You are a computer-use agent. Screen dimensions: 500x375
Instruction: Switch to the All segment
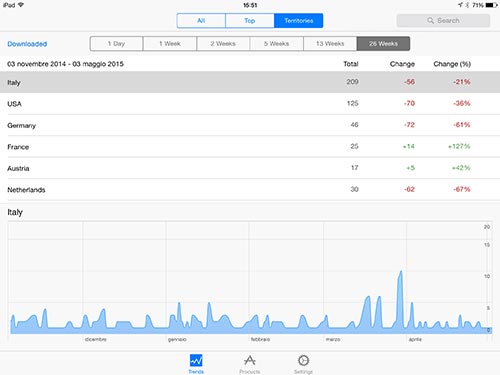coord(201,21)
